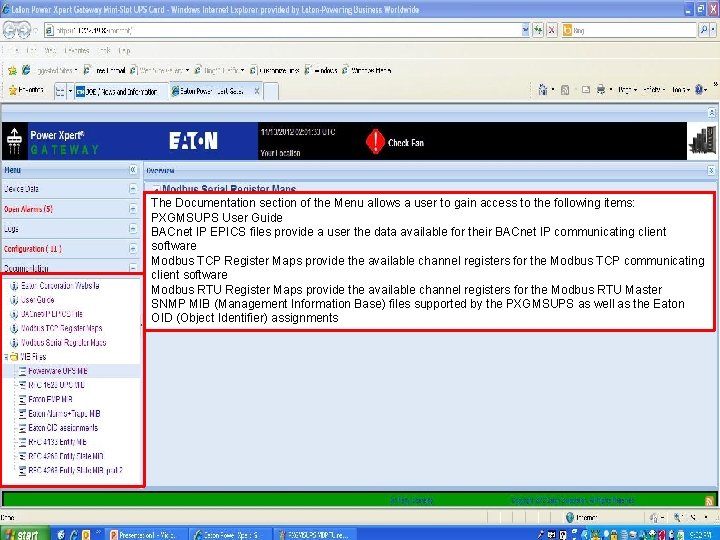Screen dimensions: 720x540
Task: Expand the Device Data section
Action: 133,189
